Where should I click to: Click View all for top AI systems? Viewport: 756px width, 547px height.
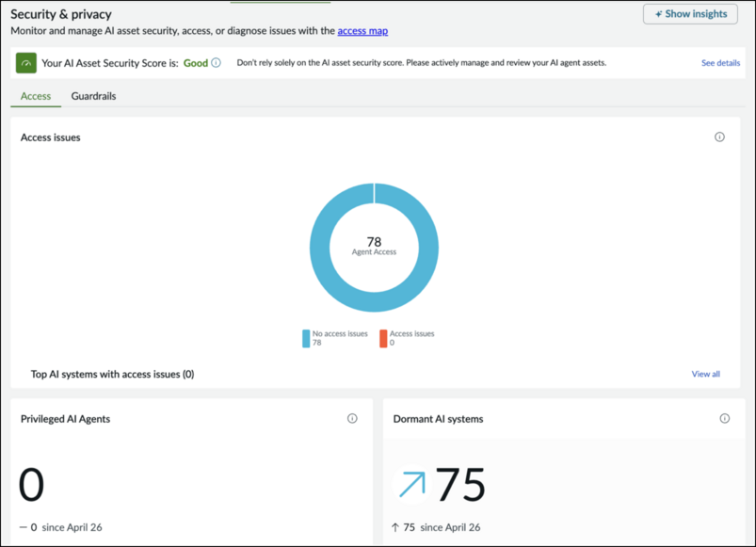[x=705, y=374]
